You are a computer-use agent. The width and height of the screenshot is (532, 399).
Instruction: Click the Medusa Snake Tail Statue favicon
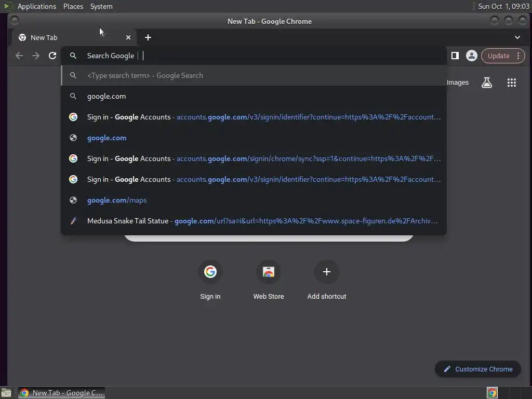[x=73, y=221]
